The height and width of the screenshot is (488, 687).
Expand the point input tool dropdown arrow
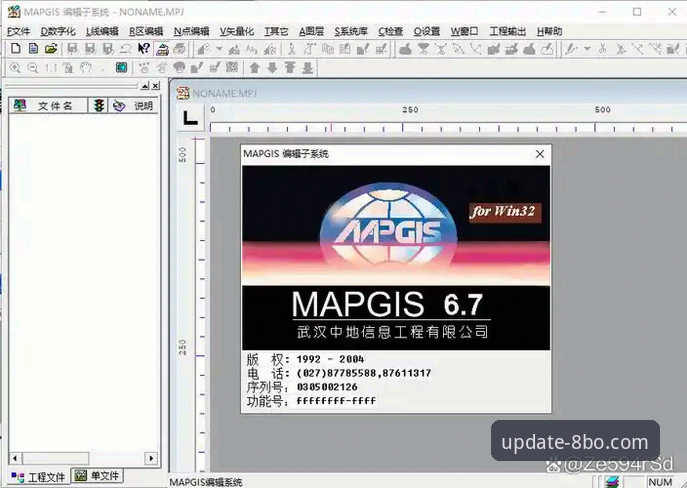(219, 49)
